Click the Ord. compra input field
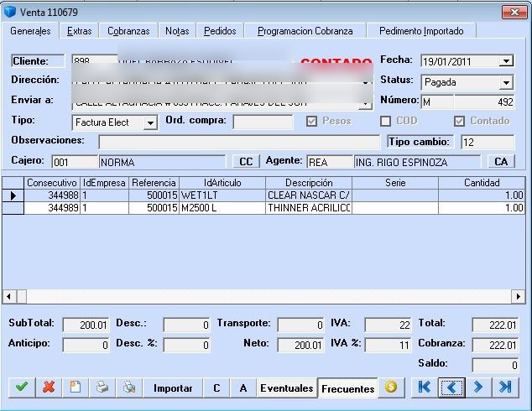 263,122
